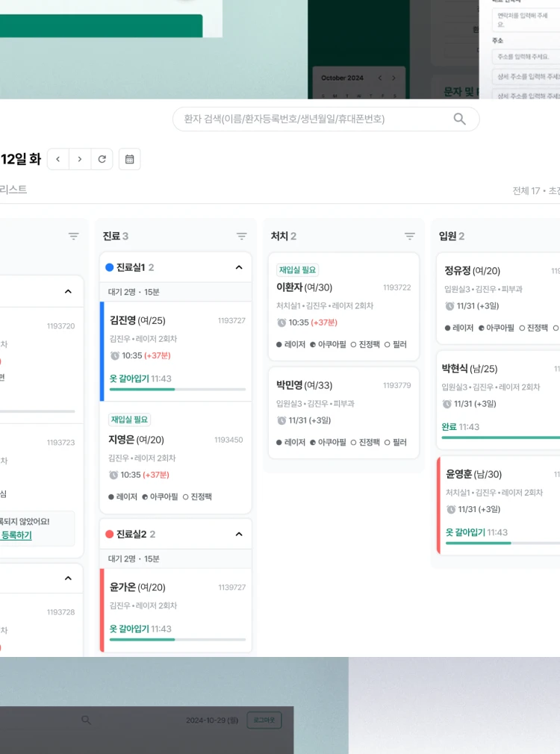Open filter icon in the 진료 column
This screenshot has height=754, width=560.
point(241,236)
